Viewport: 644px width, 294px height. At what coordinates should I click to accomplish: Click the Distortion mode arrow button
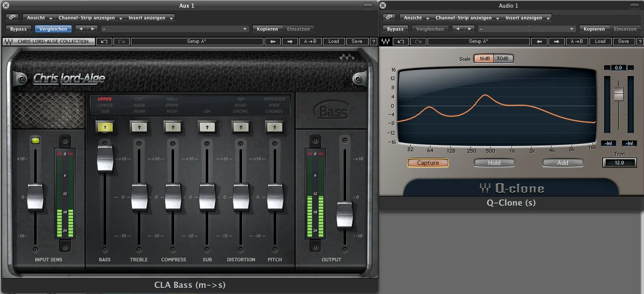241,127
